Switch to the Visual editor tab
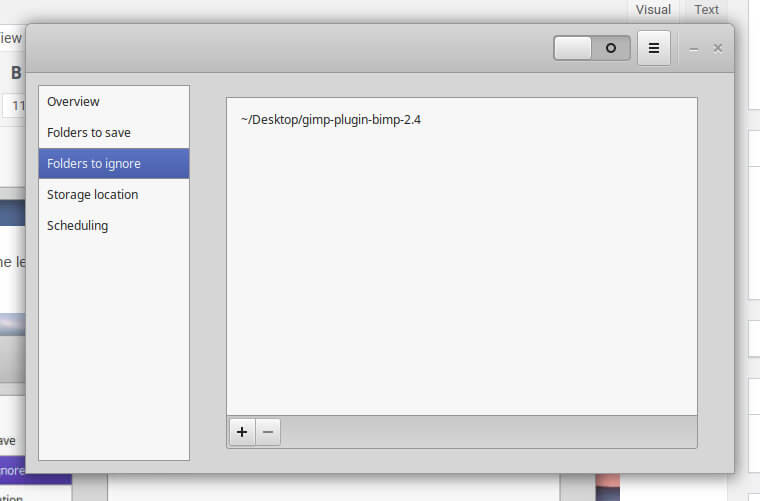Viewport: 760px width, 501px height. (x=653, y=10)
